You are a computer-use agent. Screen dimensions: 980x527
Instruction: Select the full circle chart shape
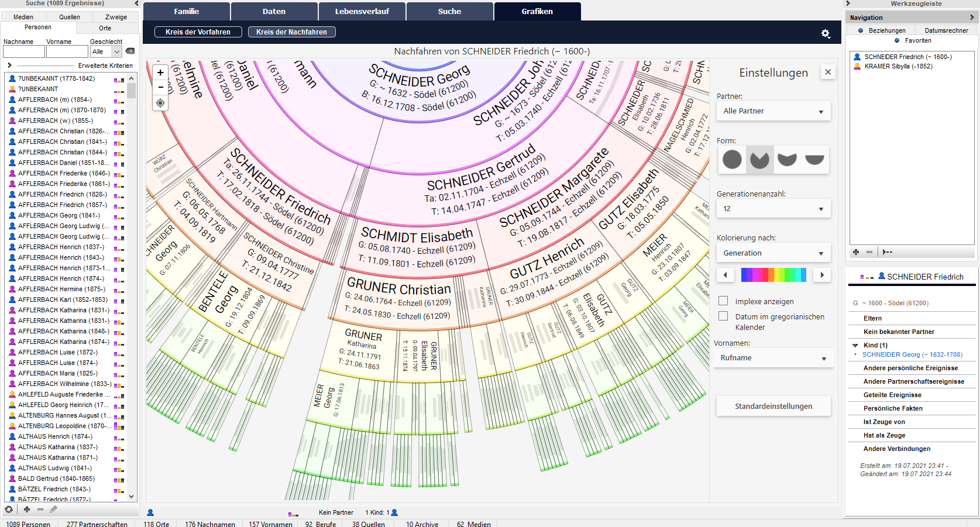pyautogui.click(x=732, y=159)
